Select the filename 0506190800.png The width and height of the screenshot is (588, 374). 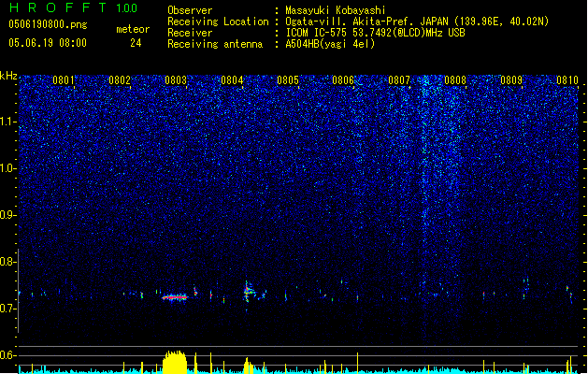48,24
